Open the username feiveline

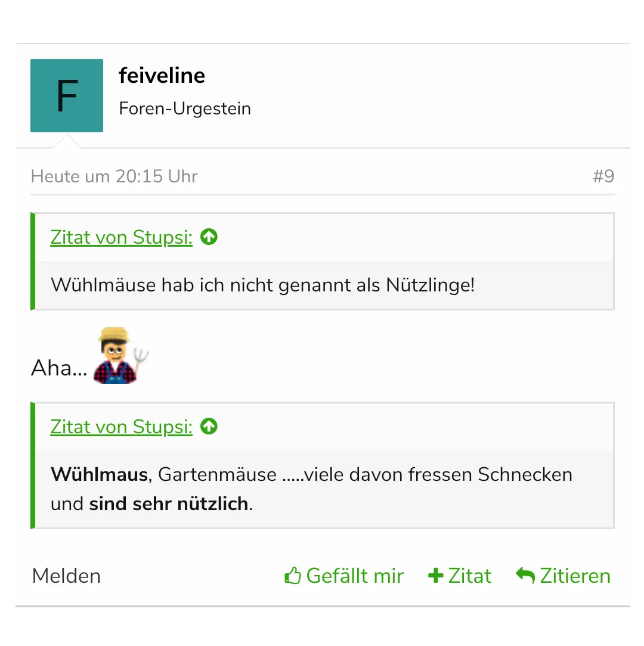(x=162, y=76)
